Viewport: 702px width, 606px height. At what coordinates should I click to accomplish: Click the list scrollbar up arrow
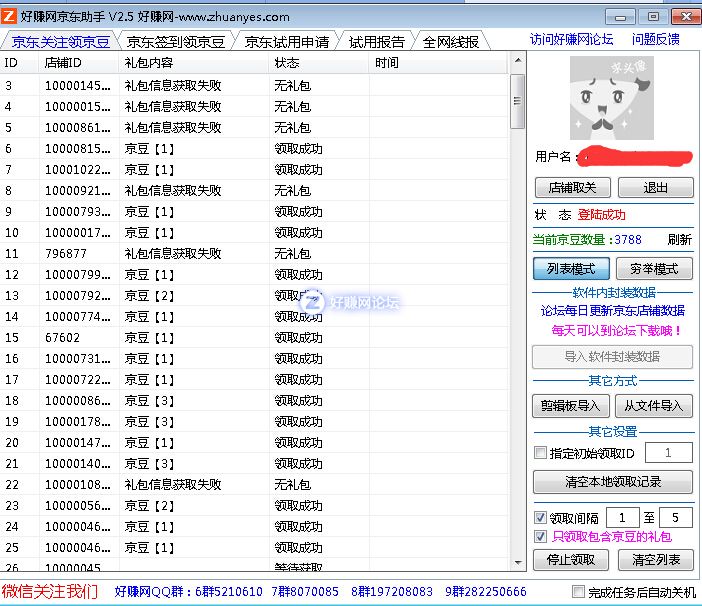pos(518,60)
